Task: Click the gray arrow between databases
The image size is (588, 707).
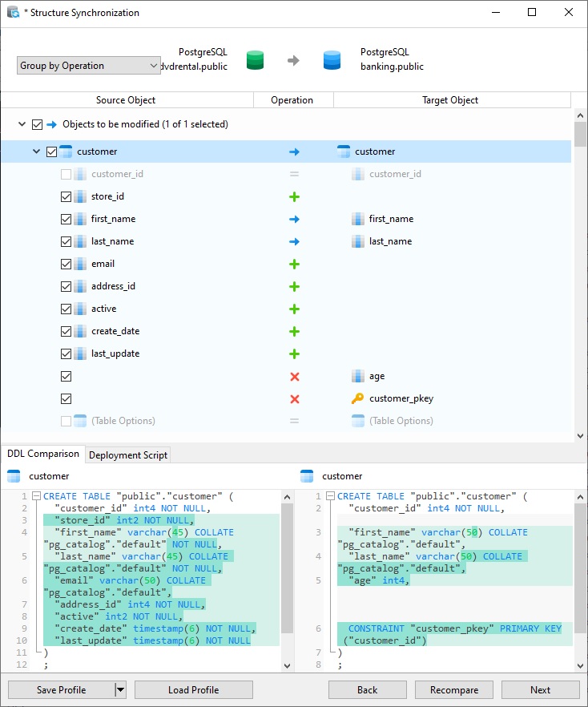Action: (x=293, y=60)
